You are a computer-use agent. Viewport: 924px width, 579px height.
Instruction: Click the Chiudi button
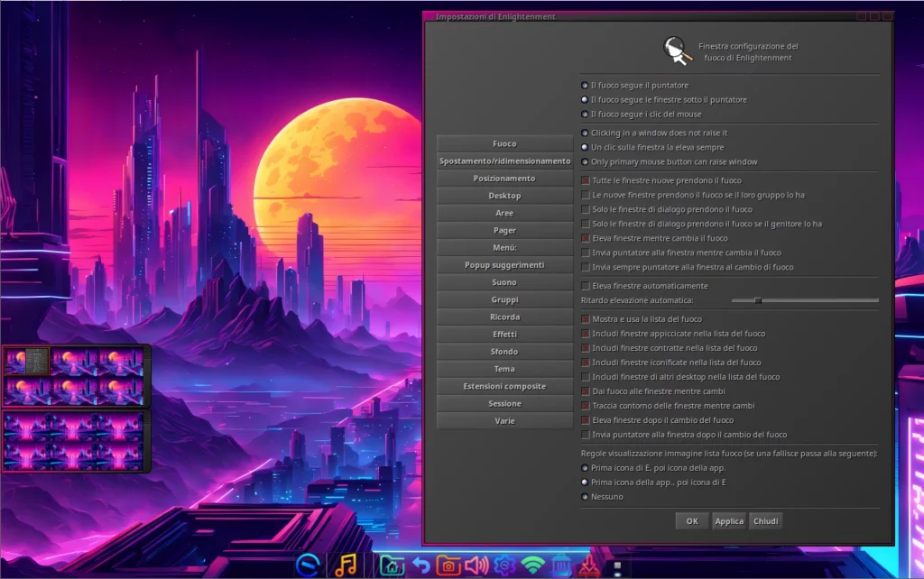(x=765, y=521)
